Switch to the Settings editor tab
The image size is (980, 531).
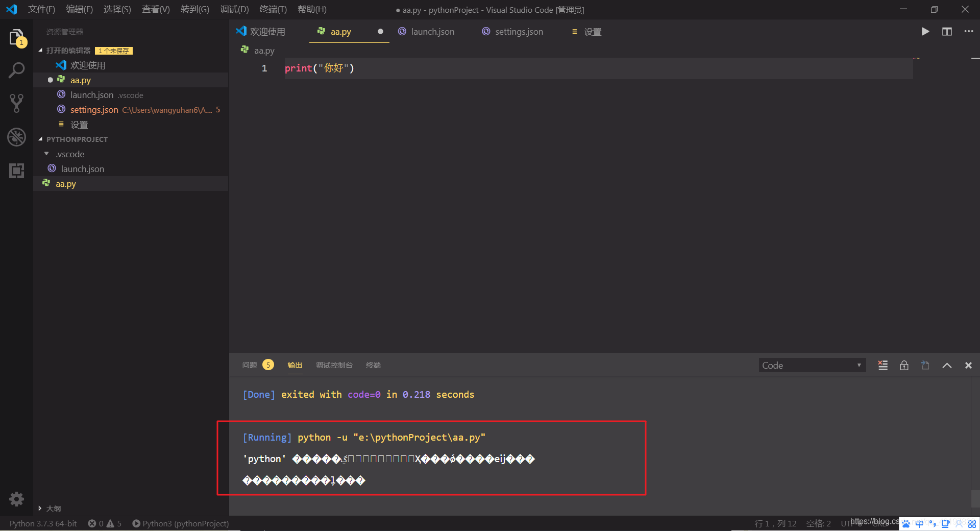[592, 32]
